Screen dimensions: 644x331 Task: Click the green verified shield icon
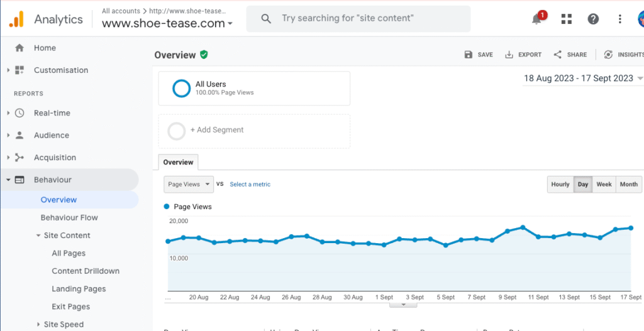(x=204, y=55)
